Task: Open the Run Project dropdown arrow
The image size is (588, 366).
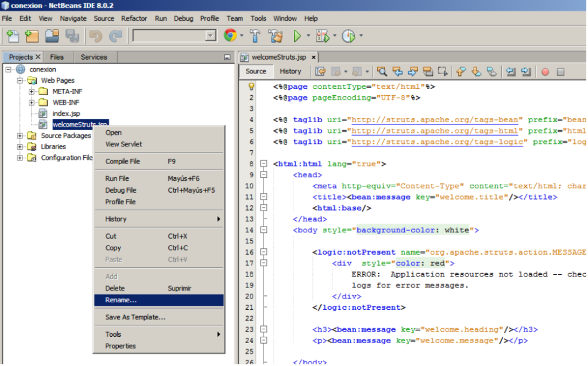Action: (x=308, y=36)
